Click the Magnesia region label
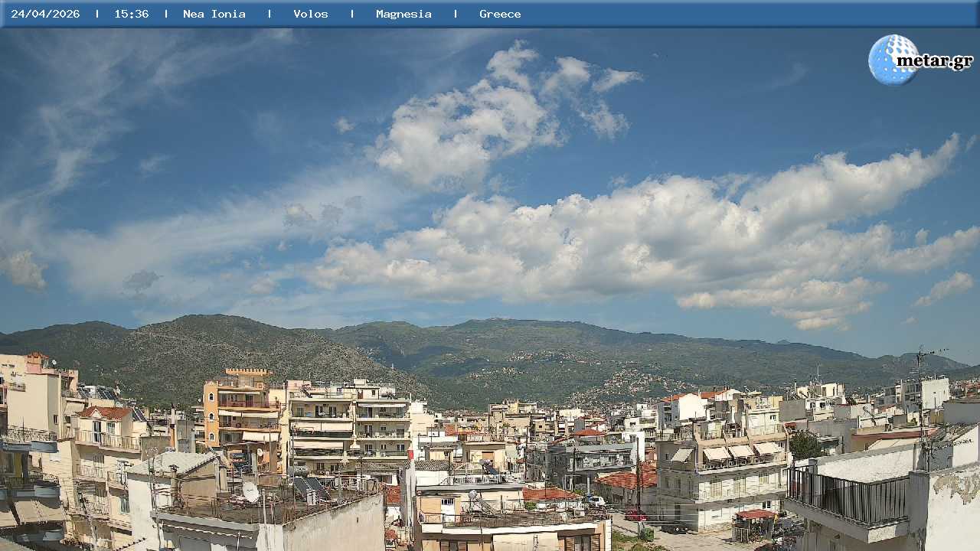980x551 pixels. pyautogui.click(x=403, y=14)
